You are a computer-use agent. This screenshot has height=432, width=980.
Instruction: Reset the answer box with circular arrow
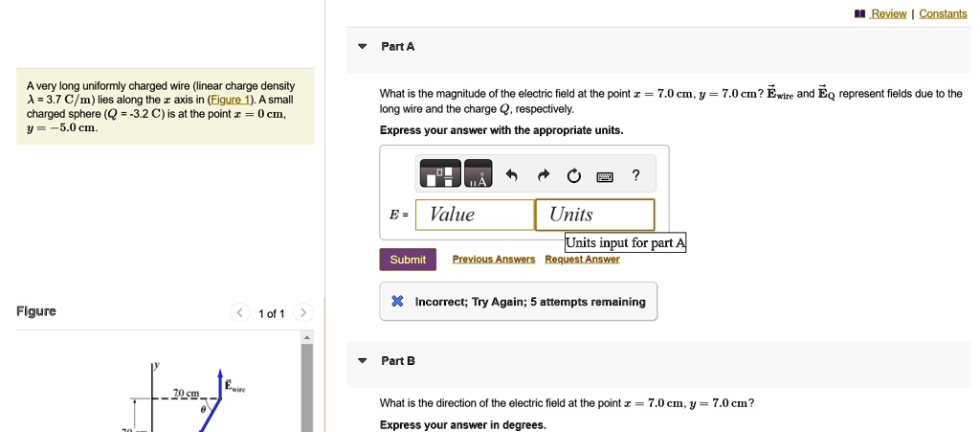tap(574, 176)
